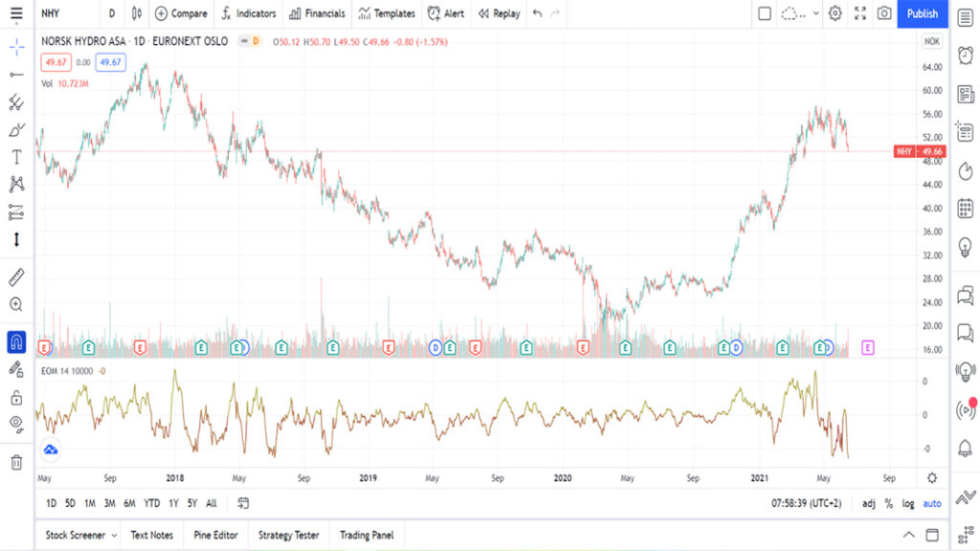Open the streams broadcast icon
This screenshot has width=980, height=551.
pos(965,409)
